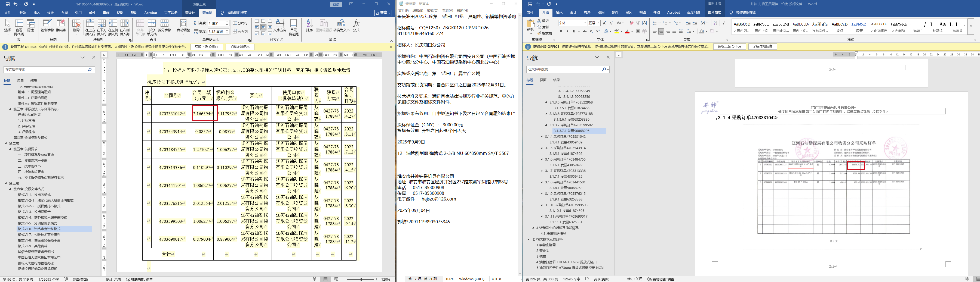Click View Gridlines in left Word ribbon
The height and width of the screenshot is (282, 980).
19,27
